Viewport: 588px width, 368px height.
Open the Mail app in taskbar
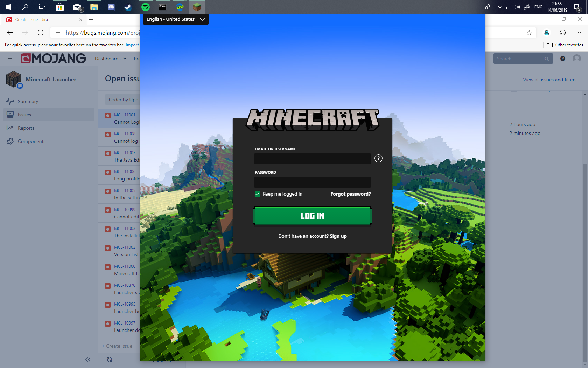77,7
